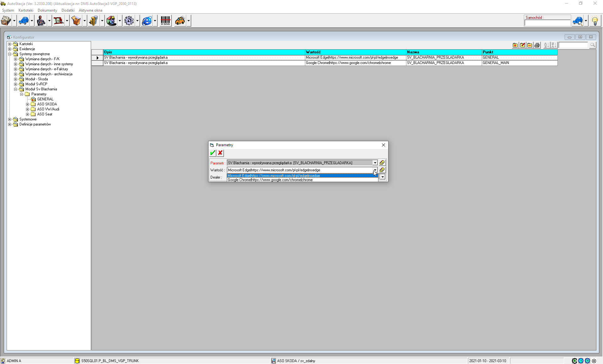Click the delete parameter folder-minus icon
The height and width of the screenshot is (364, 603).
click(530, 45)
